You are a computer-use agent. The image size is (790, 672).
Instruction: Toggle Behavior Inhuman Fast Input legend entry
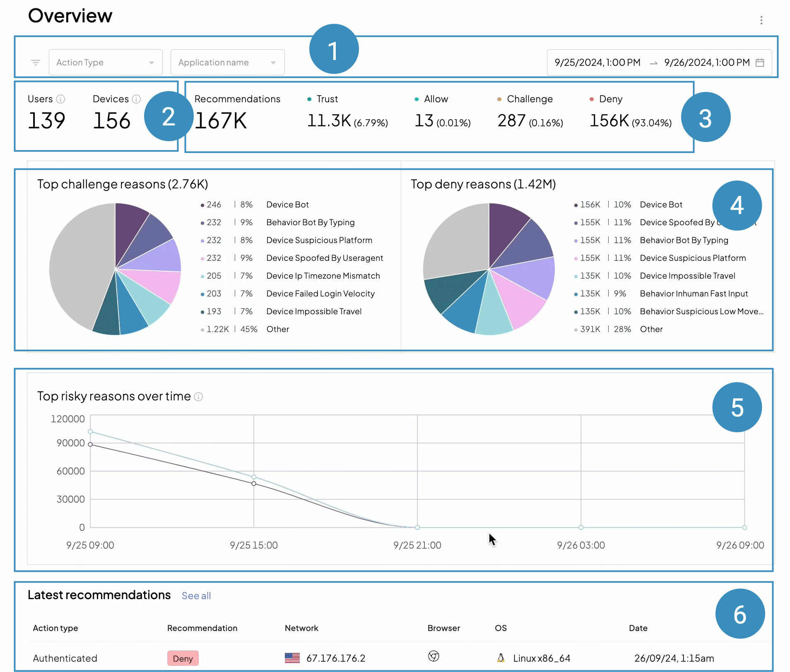tap(694, 294)
